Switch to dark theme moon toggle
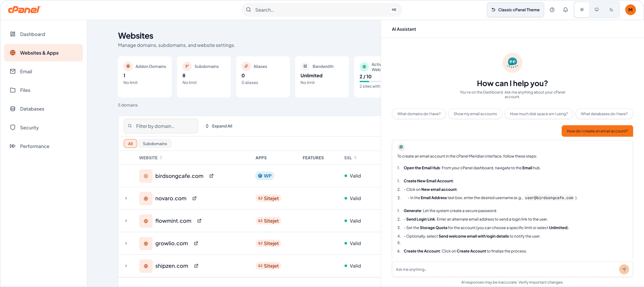This screenshot has width=644, height=287. (611, 10)
